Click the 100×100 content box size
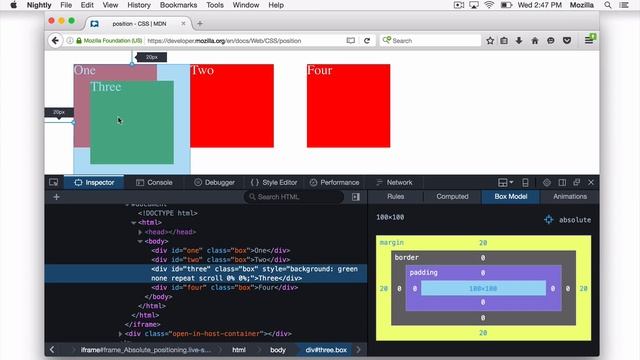The width and height of the screenshot is (640, 360). (x=483, y=289)
